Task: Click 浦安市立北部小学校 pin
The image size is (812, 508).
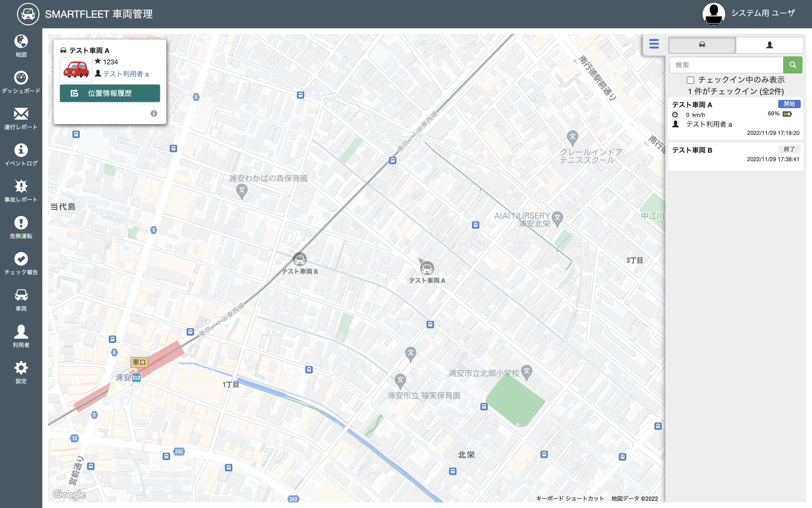Action: 526,373
